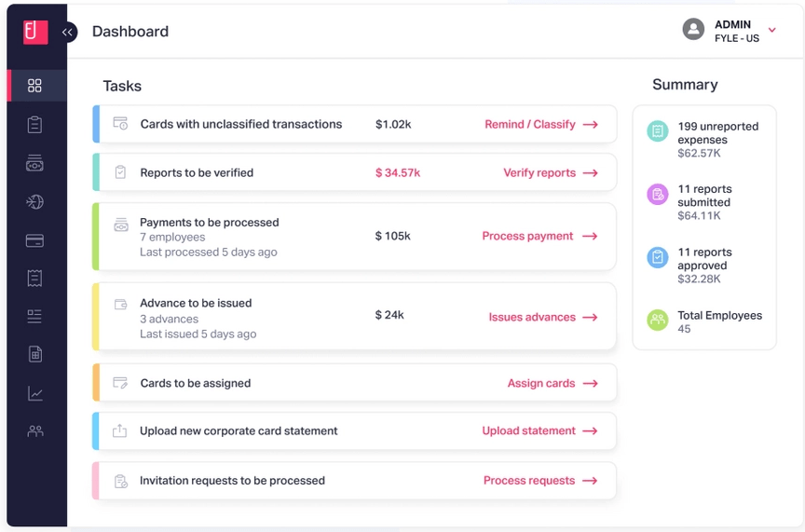Click the arrow next to Process payment
The image size is (805, 532).
(x=590, y=237)
